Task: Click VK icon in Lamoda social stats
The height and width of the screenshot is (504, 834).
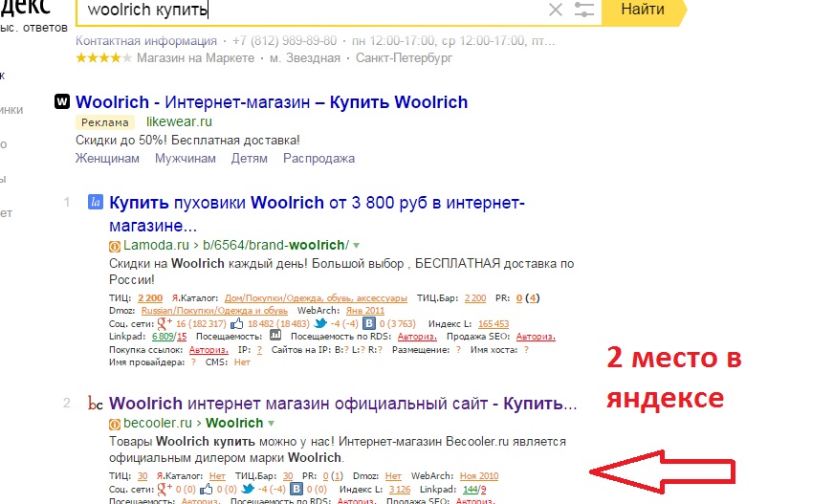Action: pyautogui.click(x=369, y=323)
